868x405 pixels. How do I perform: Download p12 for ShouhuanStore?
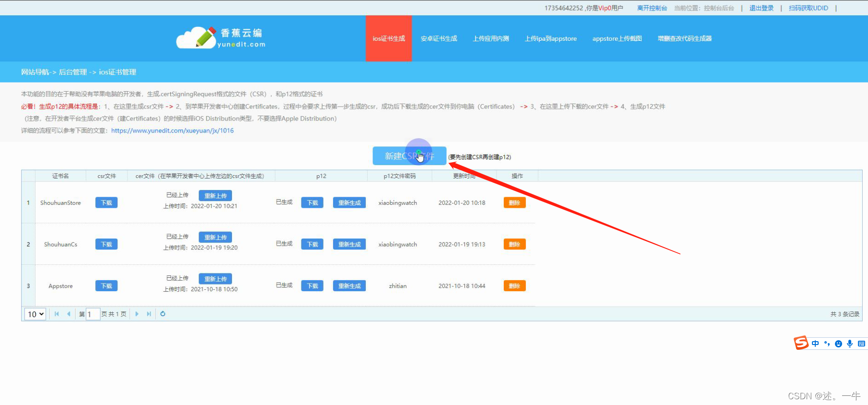[312, 202]
